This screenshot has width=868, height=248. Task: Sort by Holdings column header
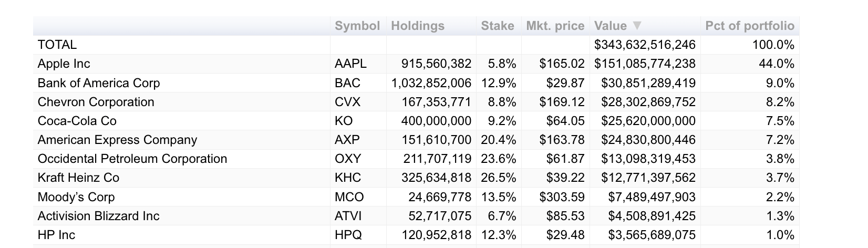pos(417,26)
